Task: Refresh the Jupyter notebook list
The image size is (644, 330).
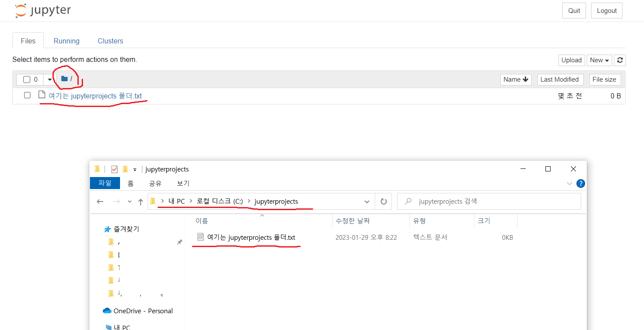Action: pyautogui.click(x=620, y=60)
